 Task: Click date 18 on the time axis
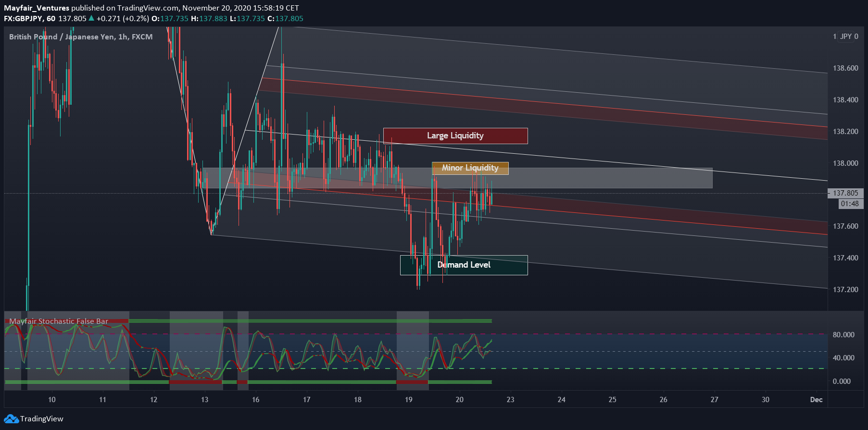[x=357, y=400]
